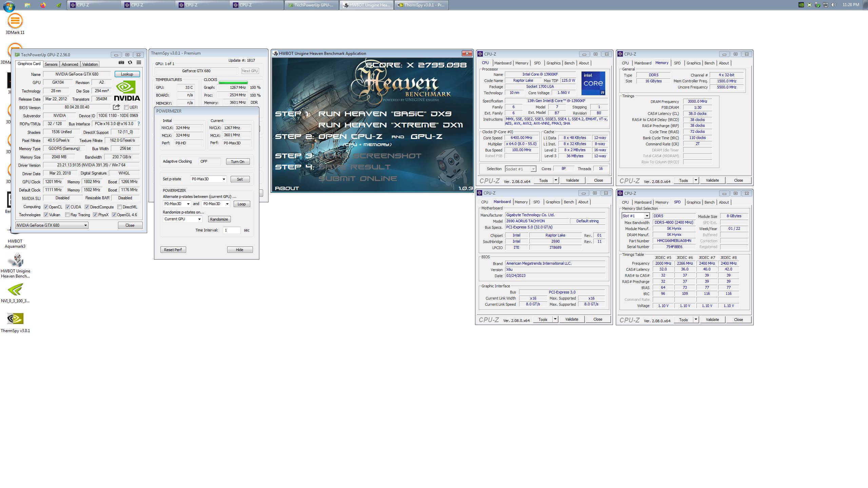The width and height of the screenshot is (868, 488).
Task: Click the Intel Core i9 logo in CPU-Z
Action: click(x=593, y=83)
